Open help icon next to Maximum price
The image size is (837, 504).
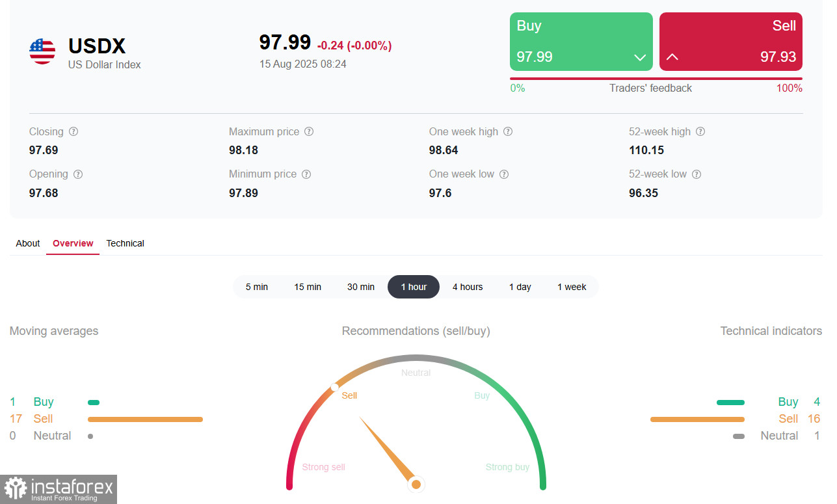point(309,131)
